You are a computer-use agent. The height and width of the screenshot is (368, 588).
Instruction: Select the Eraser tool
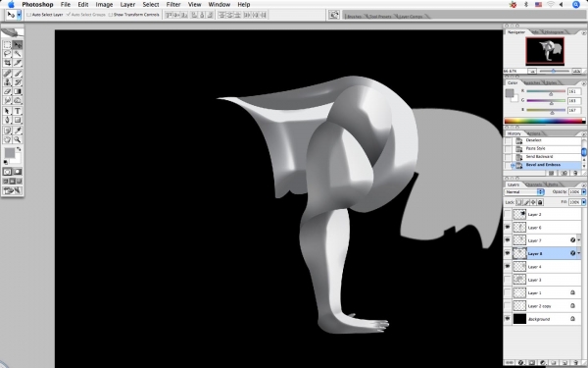tap(7, 91)
